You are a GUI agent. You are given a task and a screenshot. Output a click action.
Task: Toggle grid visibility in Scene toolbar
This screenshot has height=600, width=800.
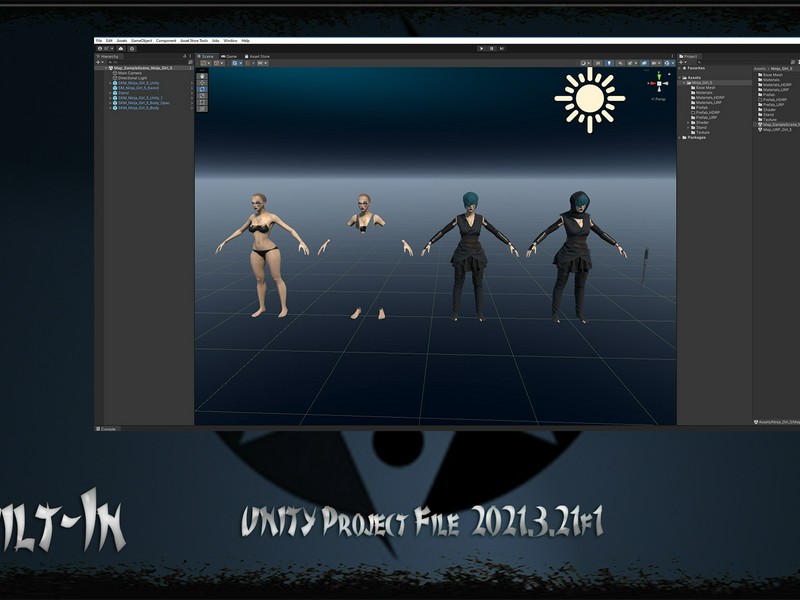pyautogui.click(x=235, y=63)
